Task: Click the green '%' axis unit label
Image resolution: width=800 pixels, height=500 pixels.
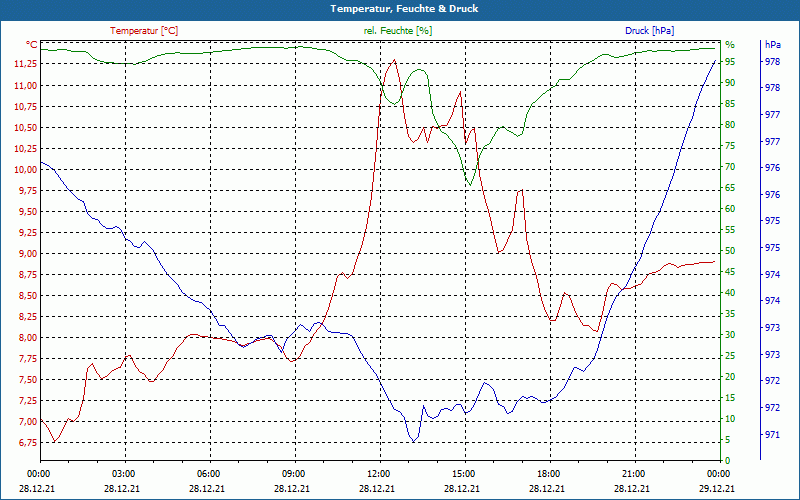Action: [731, 45]
